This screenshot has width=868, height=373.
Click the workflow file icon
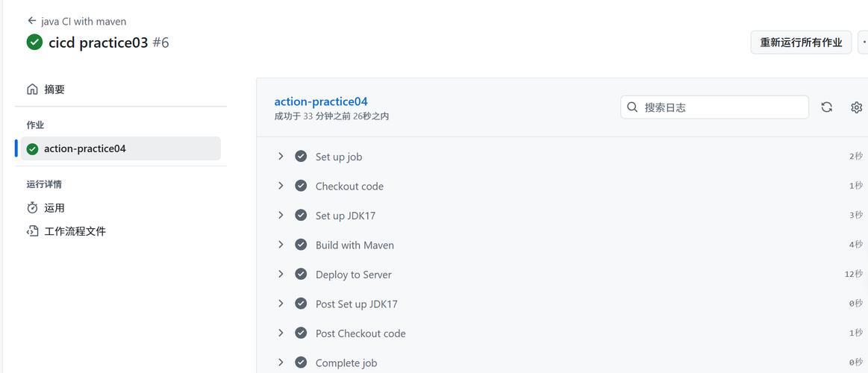(32, 231)
